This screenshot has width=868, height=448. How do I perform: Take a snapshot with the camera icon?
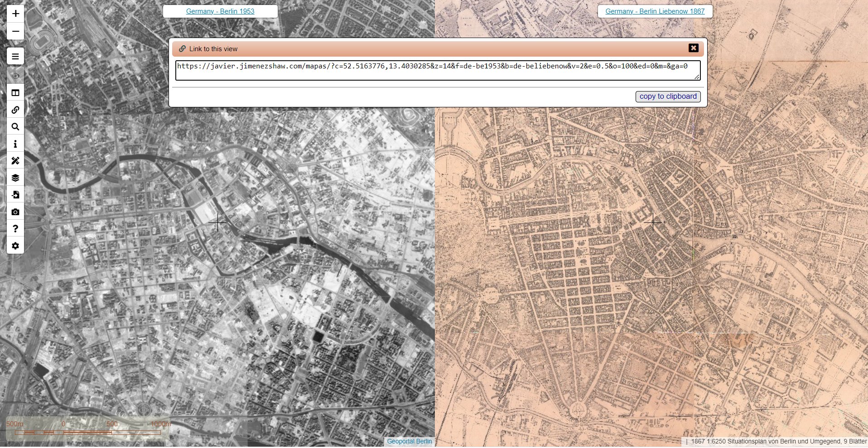15,212
